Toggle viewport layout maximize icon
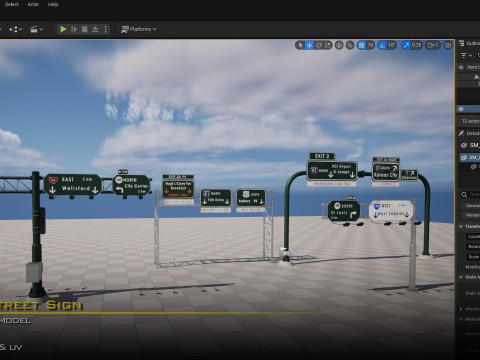The width and height of the screenshot is (480, 360). click(448, 45)
